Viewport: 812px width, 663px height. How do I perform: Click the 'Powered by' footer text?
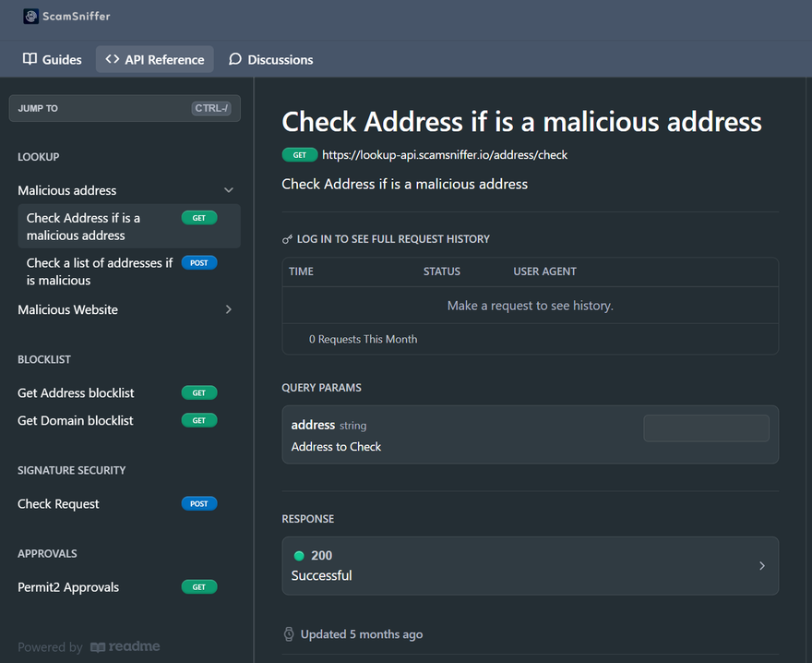click(50, 647)
